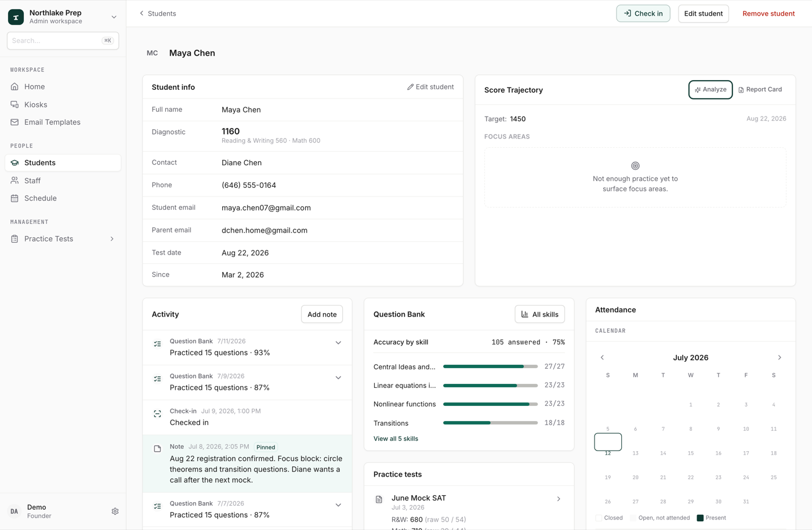Click the Kiosks icon
The height and width of the screenshot is (530, 812).
pos(14,104)
